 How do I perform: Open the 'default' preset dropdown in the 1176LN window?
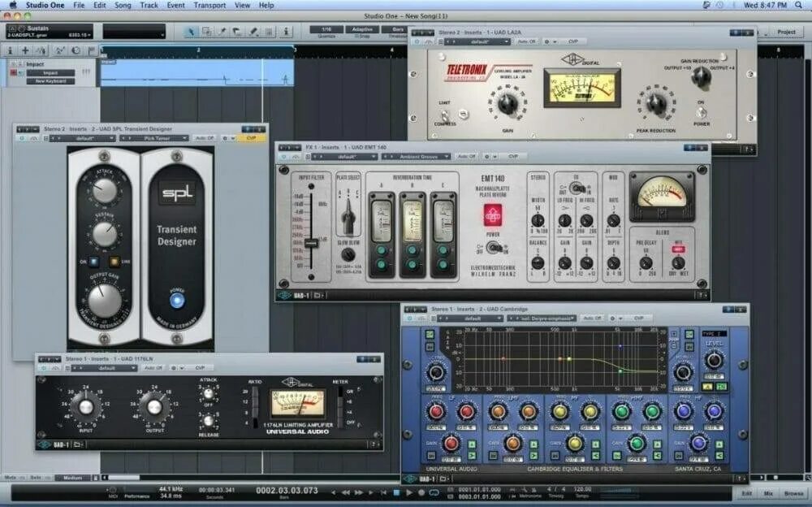104,368
